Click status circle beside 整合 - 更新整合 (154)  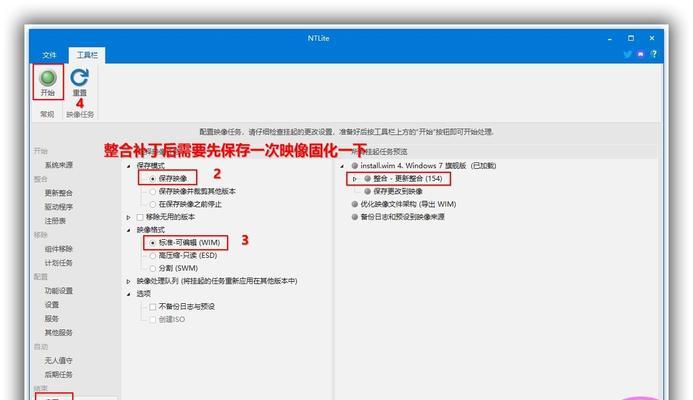click(x=367, y=179)
